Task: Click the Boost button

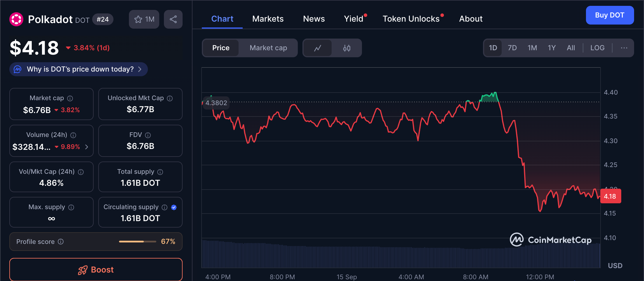Action: (96, 270)
